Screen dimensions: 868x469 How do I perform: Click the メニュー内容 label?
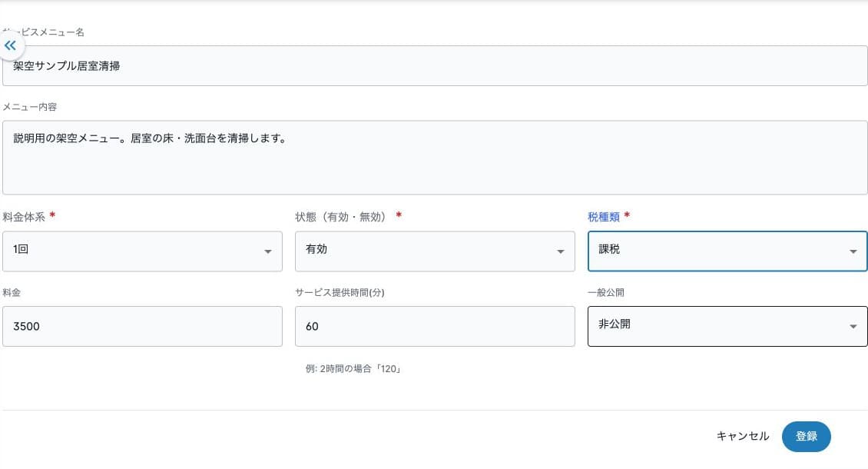tap(30, 107)
